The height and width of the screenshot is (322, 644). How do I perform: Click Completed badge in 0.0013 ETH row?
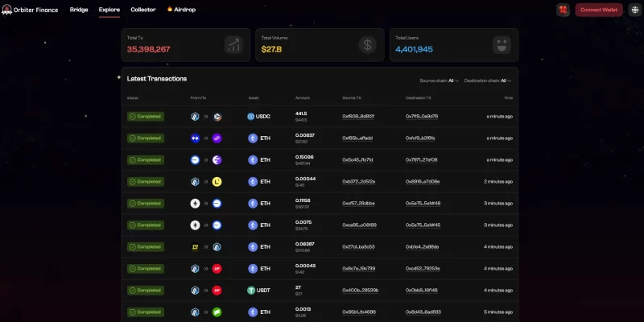tap(146, 312)
